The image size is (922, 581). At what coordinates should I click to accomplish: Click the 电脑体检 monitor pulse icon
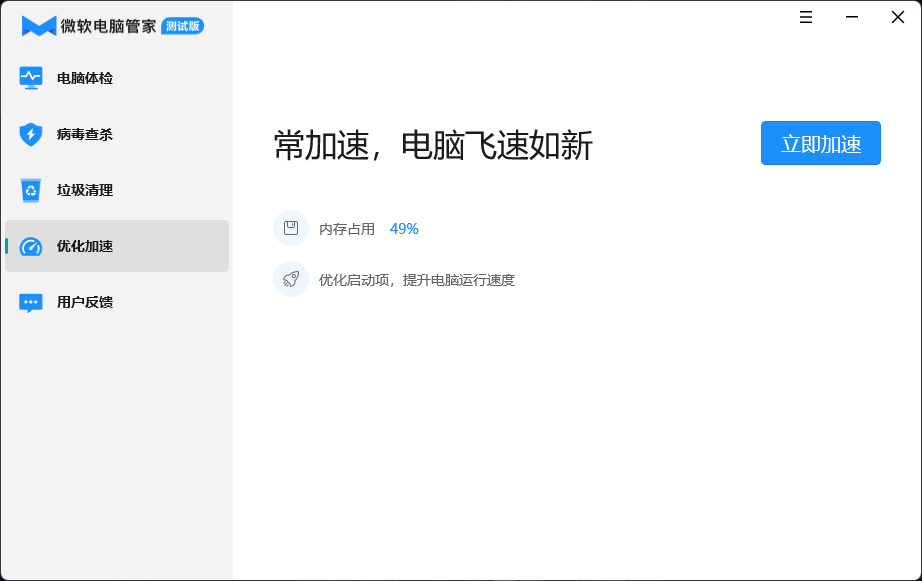tap(31, 78)
